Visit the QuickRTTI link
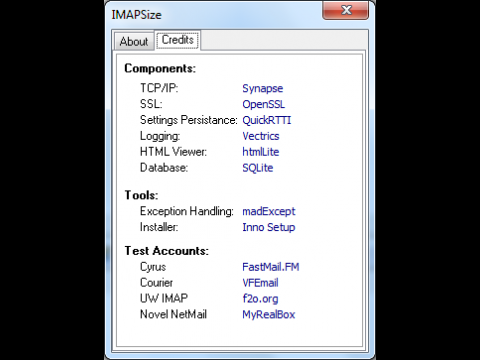The width and height of the screenshot is (480, 360). pyautogui.click(x=267, y=120)
